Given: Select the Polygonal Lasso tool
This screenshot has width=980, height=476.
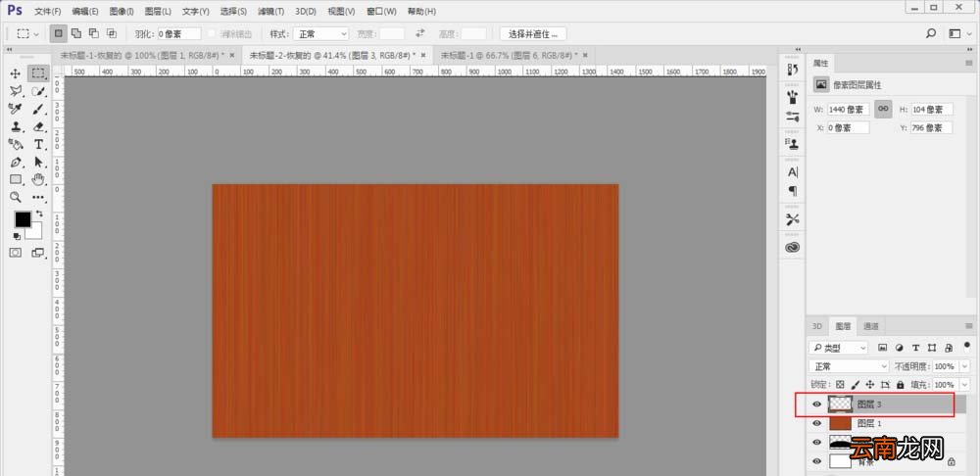Looking at the screenshot, I should [16, 91].
